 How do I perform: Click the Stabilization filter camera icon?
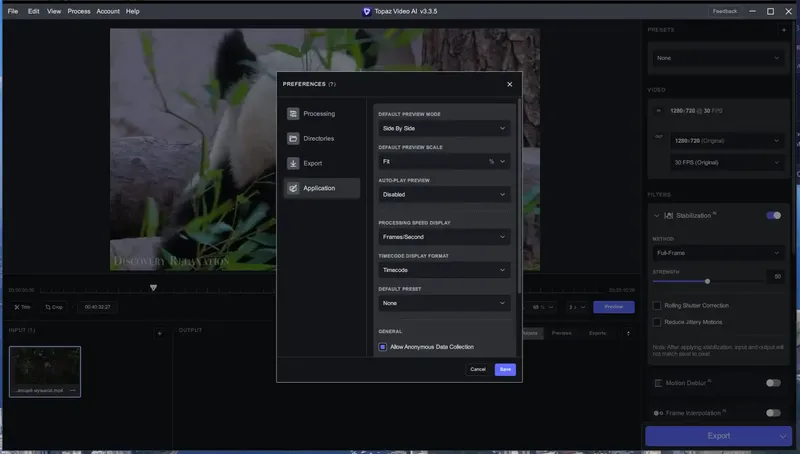pos(668,216)
